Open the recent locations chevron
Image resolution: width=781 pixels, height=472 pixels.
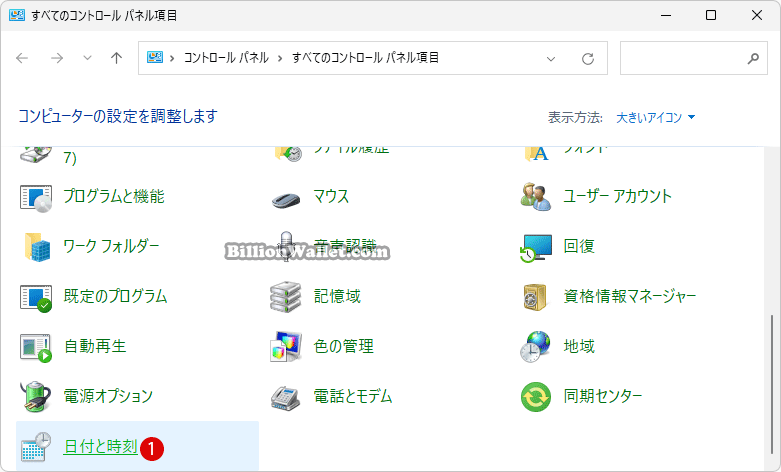(87, 58)
